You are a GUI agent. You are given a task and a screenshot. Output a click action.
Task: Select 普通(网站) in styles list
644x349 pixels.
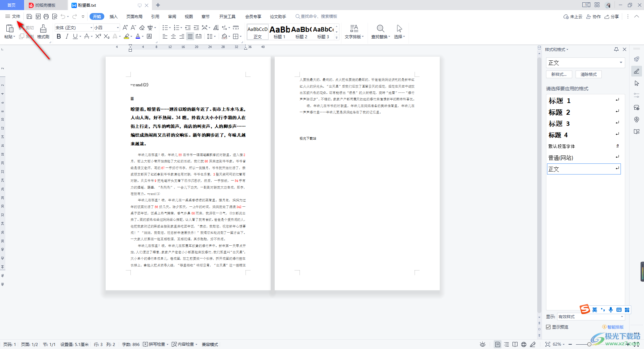pos(584,158)
